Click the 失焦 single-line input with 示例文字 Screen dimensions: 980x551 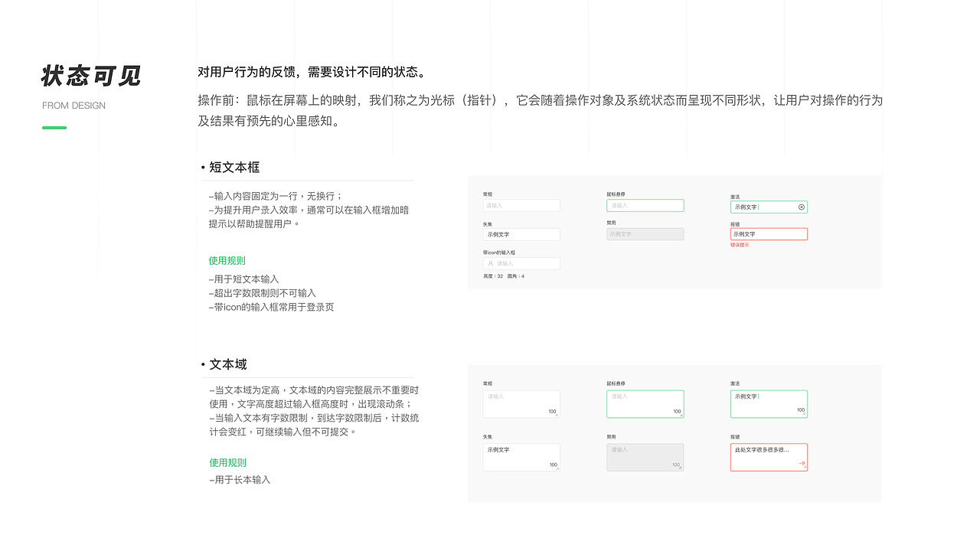pyautogui.click(x=521, y=234)
